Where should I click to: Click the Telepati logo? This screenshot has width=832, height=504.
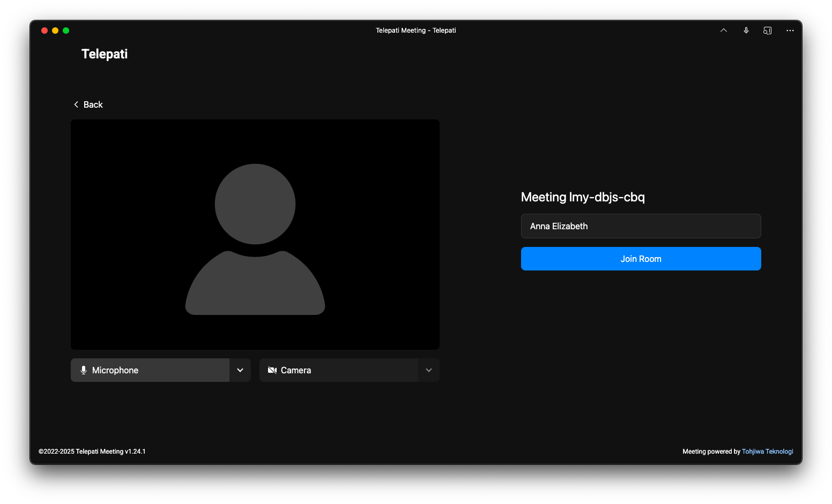pos(105,54)
